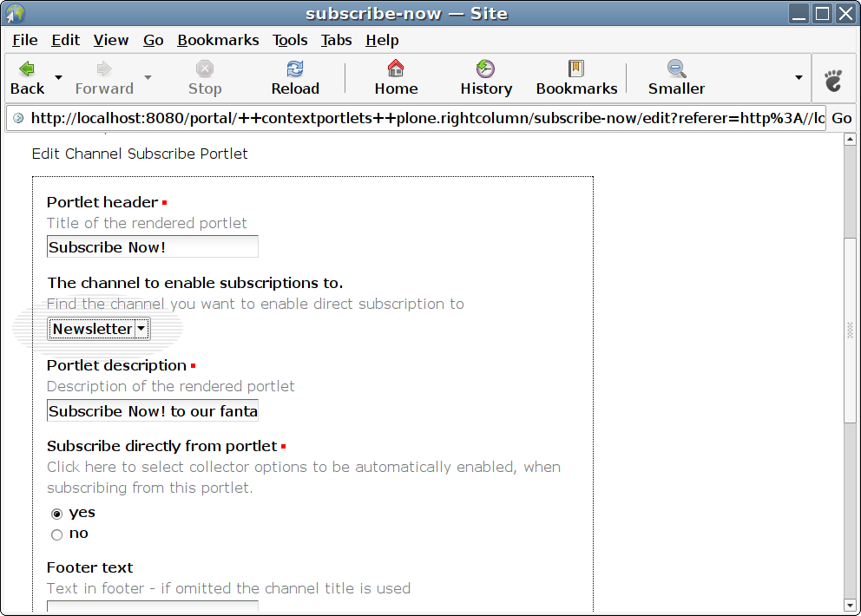Screen dimensions: 861x616
Task: Expand the Back button history arrow
Action: [x=59, y=77]
